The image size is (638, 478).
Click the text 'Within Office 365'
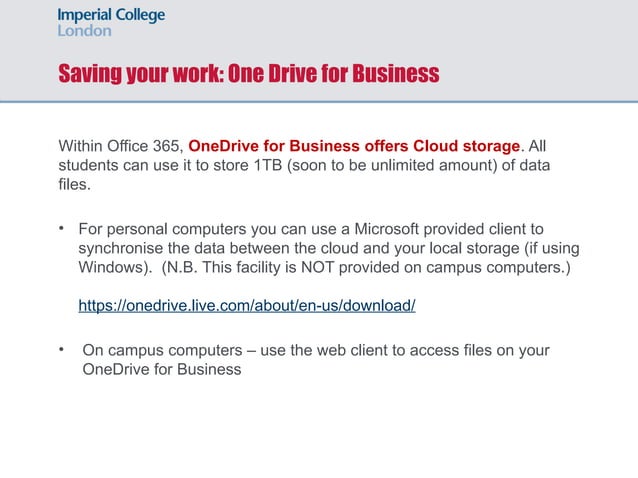(119, 142)
